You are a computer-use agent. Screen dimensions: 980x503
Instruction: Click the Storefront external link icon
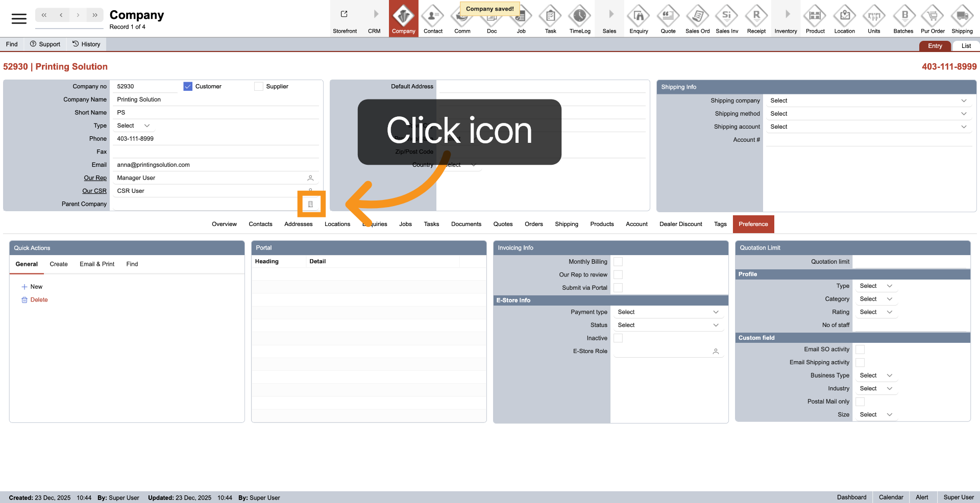tap(345, 14)
